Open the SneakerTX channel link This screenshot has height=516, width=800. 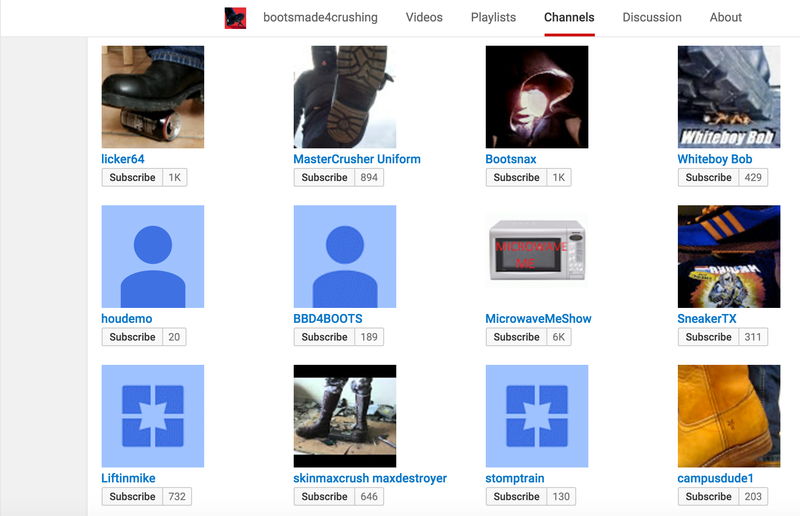707,319
